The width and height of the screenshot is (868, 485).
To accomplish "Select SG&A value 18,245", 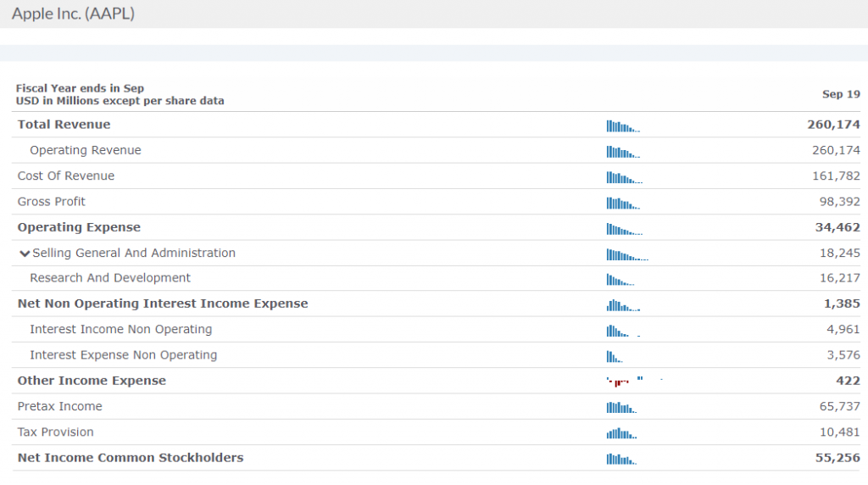I will [x=840, y=253].
